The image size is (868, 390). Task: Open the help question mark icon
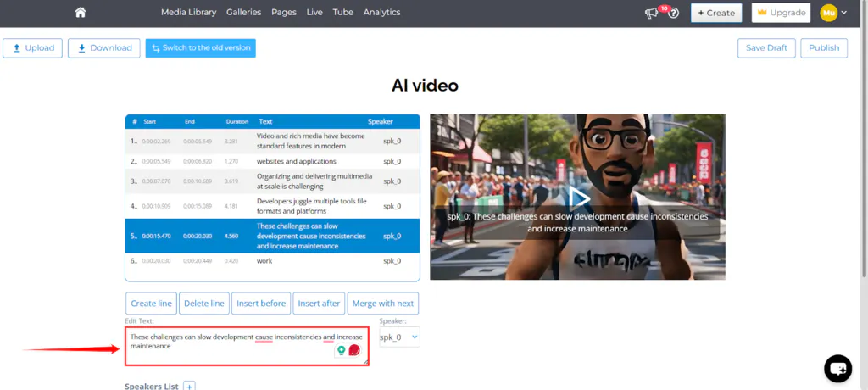(x=673, y=14)
